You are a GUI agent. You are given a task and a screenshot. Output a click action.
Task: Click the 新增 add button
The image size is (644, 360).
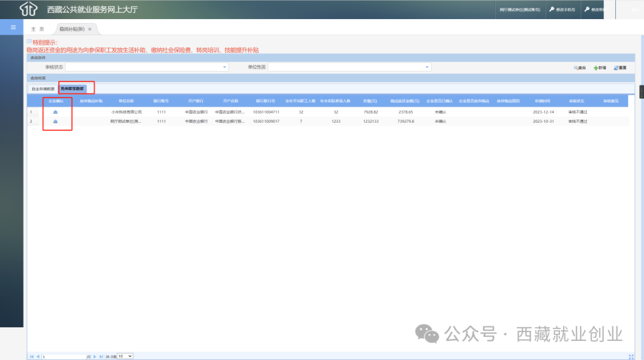[600, 68]
